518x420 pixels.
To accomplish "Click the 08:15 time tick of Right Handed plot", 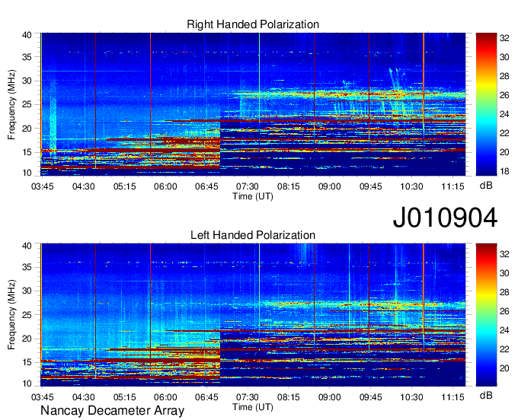I will point(289,186).
